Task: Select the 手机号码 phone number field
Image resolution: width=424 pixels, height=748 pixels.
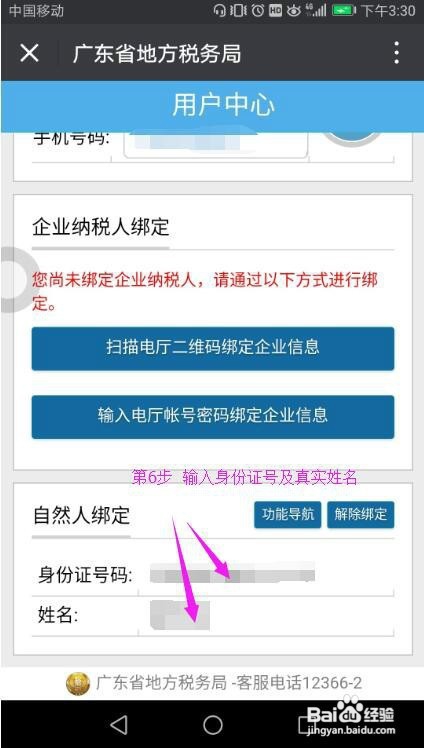Action: coord(216,145)
